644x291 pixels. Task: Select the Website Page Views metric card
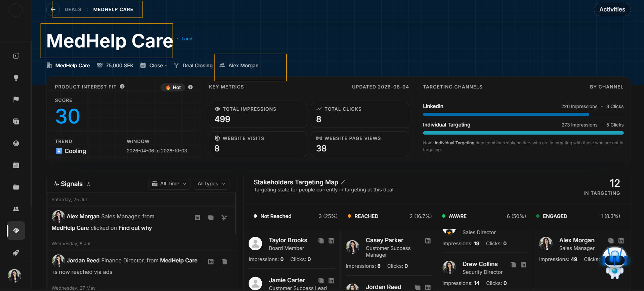click(360, 144)
